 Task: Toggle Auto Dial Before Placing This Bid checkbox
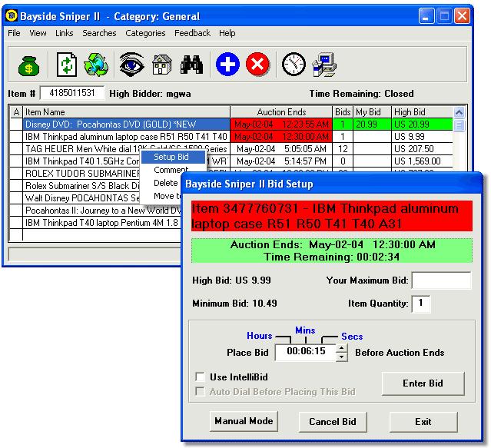click(x=200, y=391)
